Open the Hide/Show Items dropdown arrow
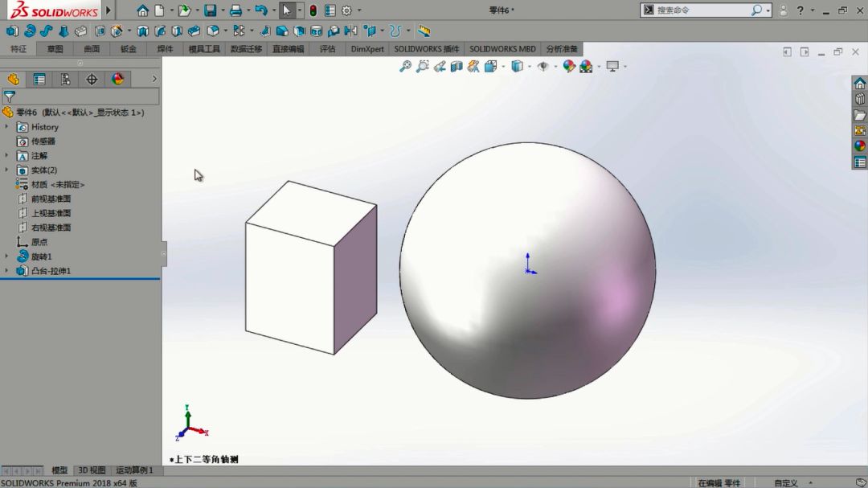Screen dimensions: 868x488 tap(555, 67)
